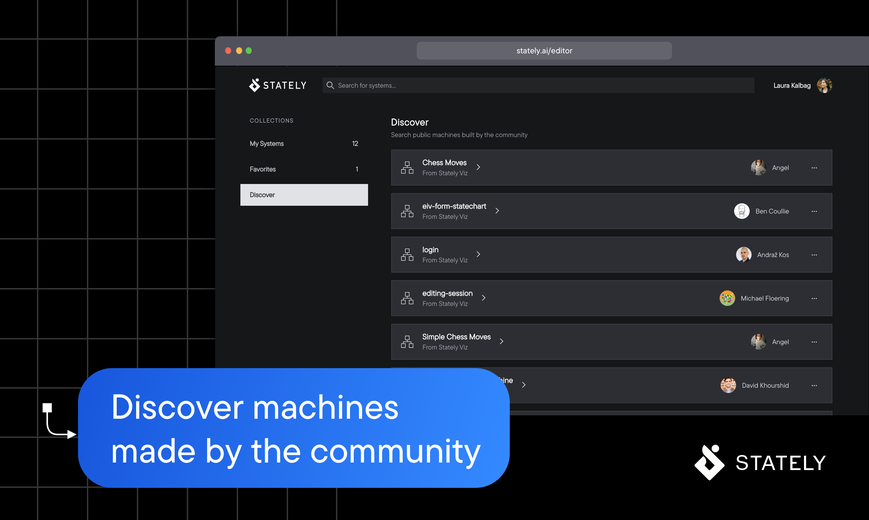The image size is (869, 520).
Task: Click the statechart icon for Simple Chess Moves
Action: (x=407, y=341)
